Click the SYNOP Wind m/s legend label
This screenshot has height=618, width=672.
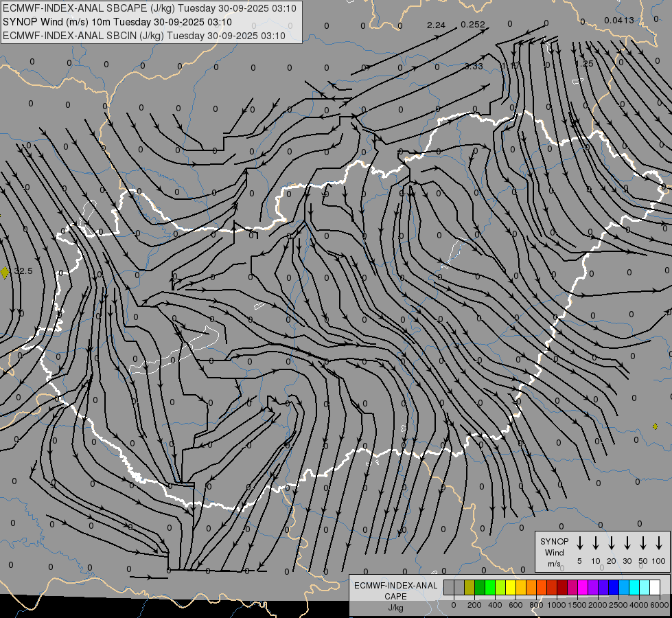555,552
